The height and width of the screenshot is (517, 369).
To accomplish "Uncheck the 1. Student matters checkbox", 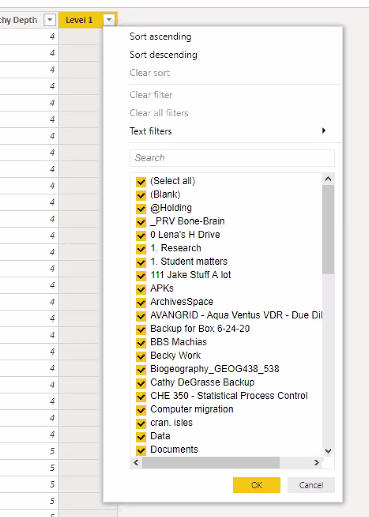I will (x=141, y=262).
